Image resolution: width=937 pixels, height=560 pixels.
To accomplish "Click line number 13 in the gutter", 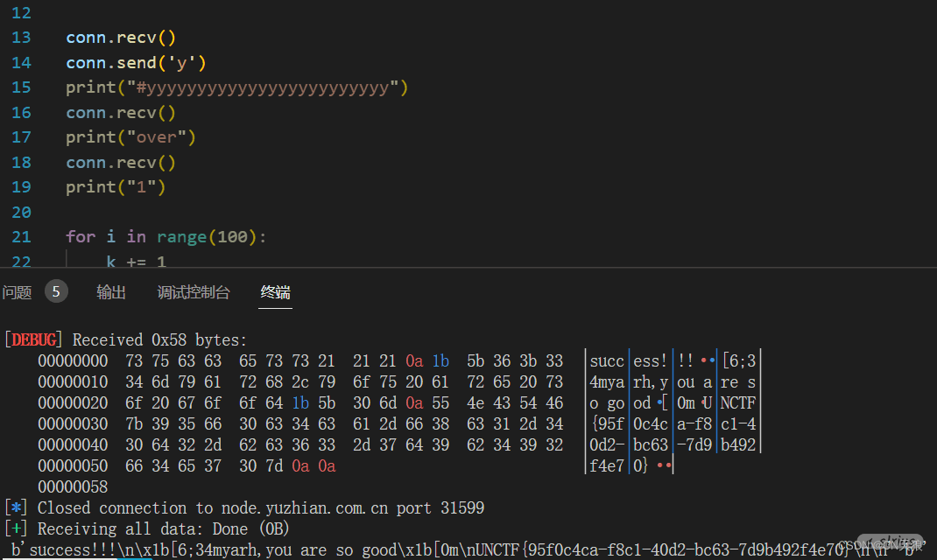I will click(x=21, y=38).
